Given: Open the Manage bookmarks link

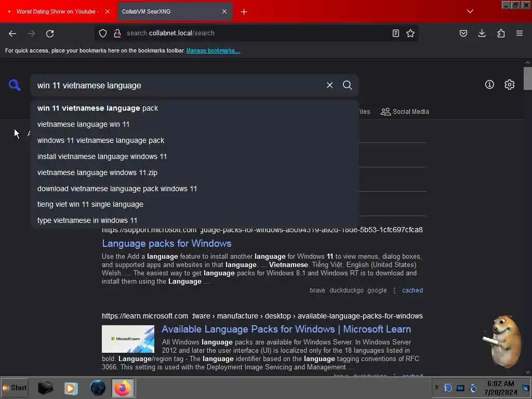Looking at the screenshot, I should click(214, 50).
